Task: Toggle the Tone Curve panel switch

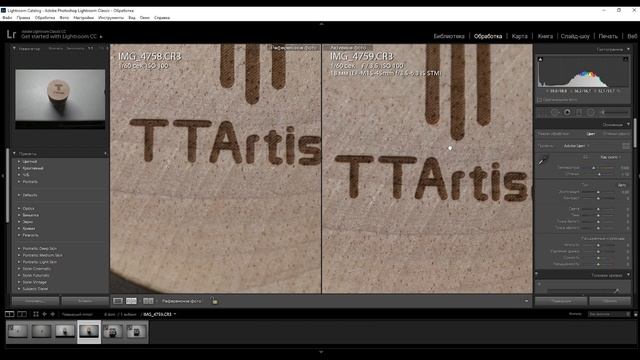Action: pos(537,273)
